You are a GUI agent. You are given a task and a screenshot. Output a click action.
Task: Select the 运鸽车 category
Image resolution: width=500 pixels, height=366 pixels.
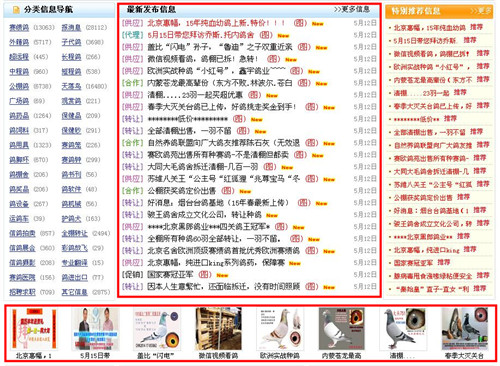click(19, 219)
